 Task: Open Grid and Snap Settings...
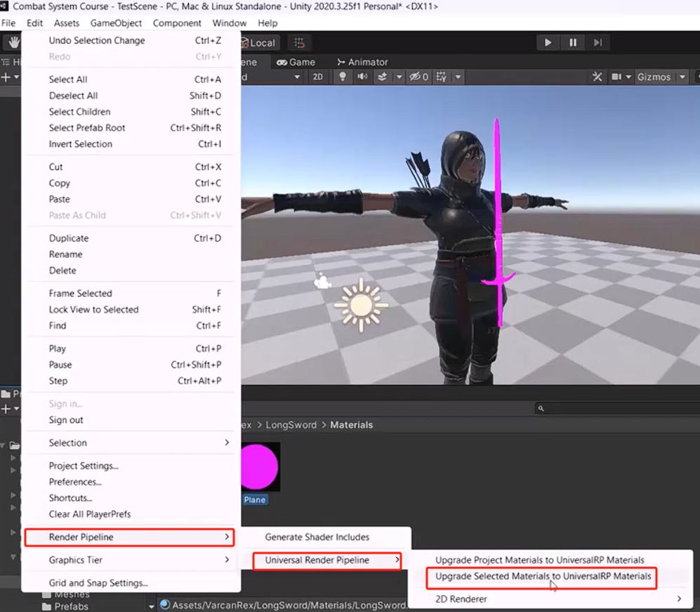coord(129,582)
